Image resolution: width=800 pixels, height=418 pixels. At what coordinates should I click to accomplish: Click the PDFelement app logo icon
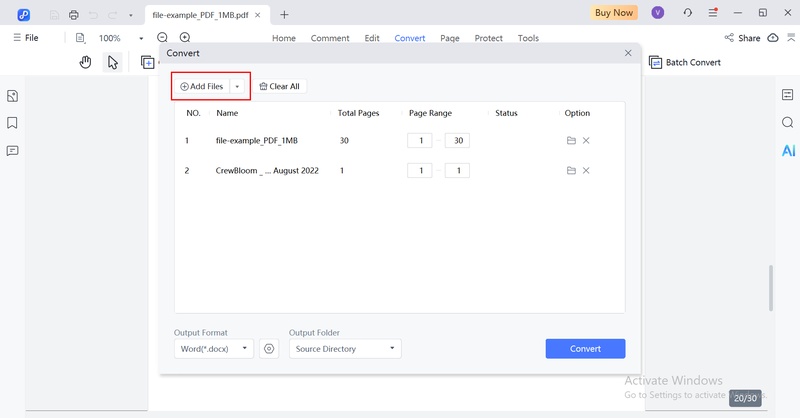pos(23,15)
